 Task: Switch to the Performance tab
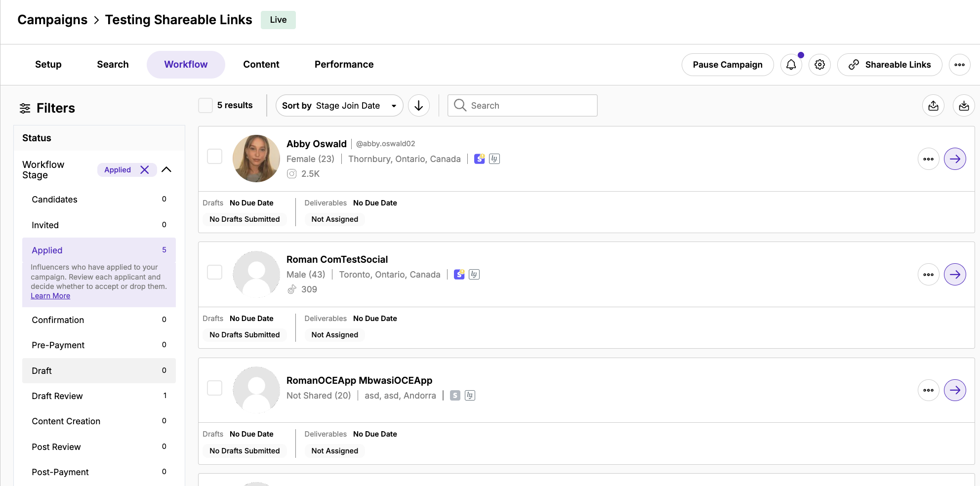click(344, 65)
